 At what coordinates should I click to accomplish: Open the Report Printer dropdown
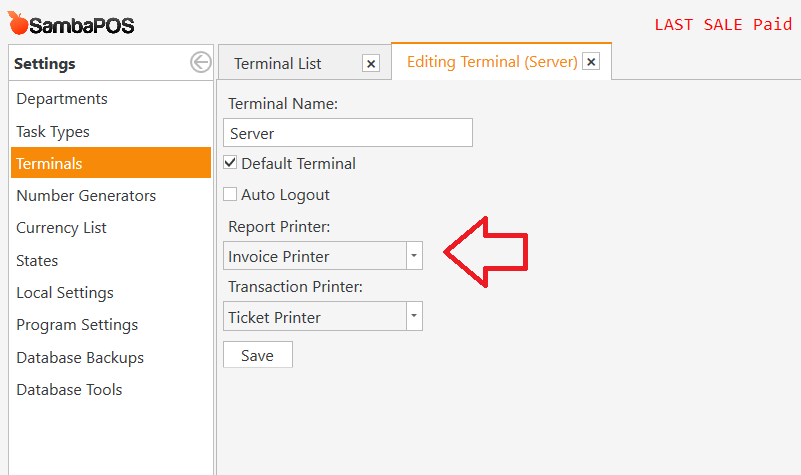[x=413, y=256]
